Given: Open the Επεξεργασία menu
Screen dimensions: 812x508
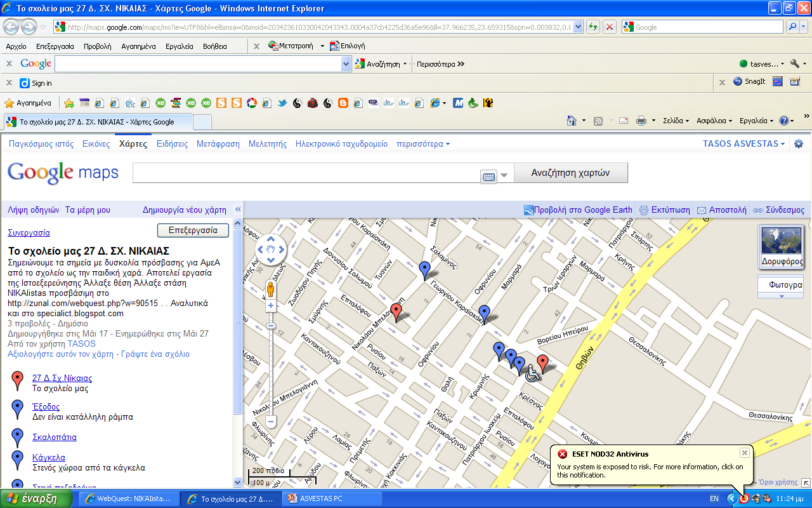Looking at the screenshot, I should (55, 46).
